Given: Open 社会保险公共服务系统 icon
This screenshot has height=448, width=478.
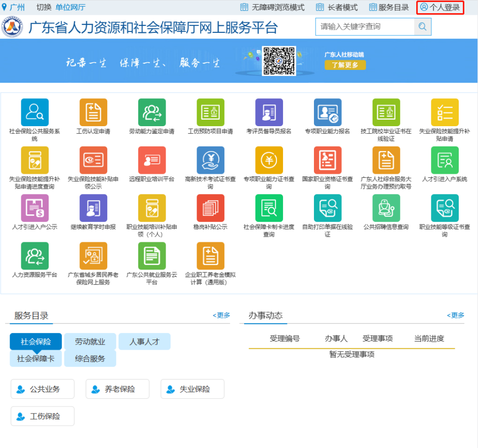Looking at the screenshot, I should [34, 112].
